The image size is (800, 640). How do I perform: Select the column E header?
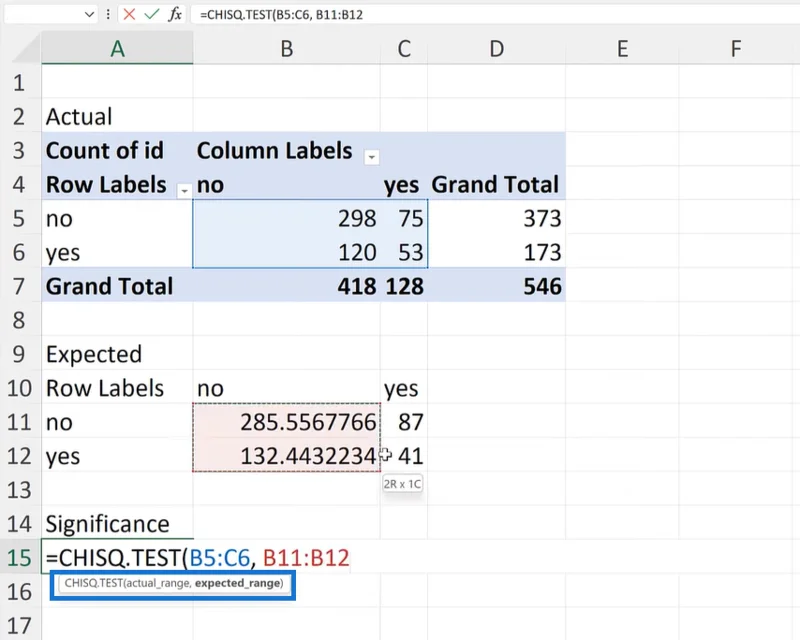coord(622,48)
